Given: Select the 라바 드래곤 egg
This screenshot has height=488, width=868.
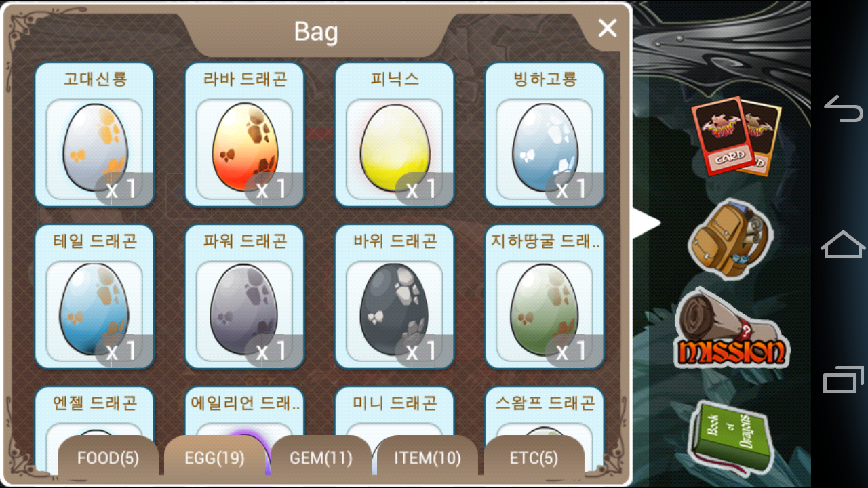Looking at the screenshot, I should 245,134.
